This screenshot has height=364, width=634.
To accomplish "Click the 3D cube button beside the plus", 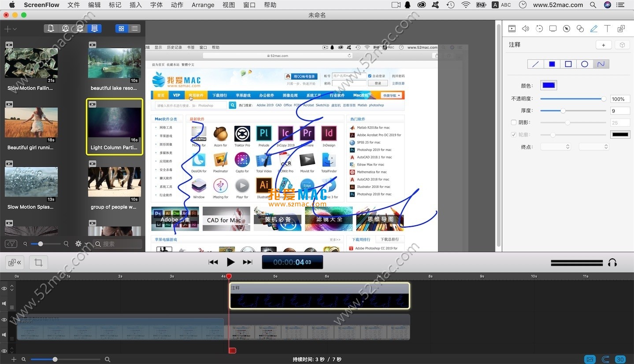I will click(622, 45).
